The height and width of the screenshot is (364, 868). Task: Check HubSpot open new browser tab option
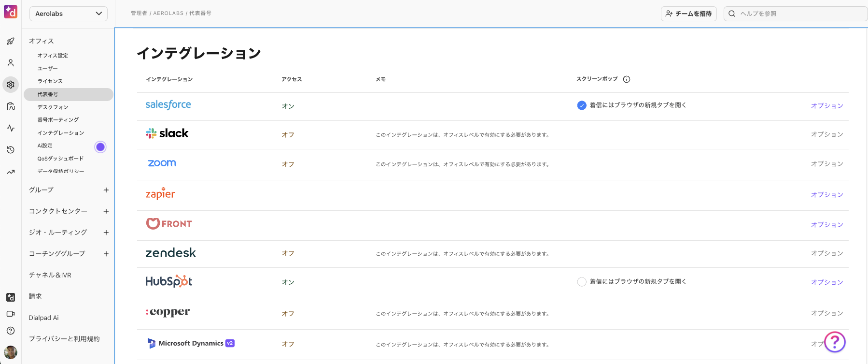[x=582, y=282]
